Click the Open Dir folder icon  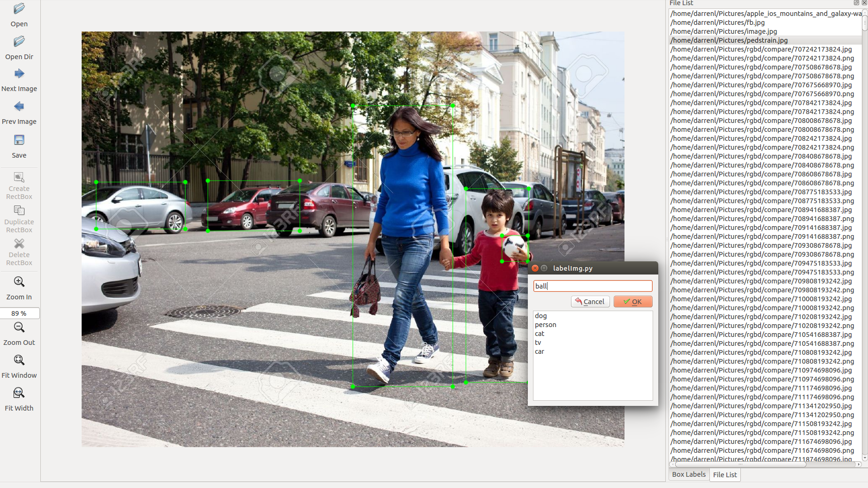(19, 42)
